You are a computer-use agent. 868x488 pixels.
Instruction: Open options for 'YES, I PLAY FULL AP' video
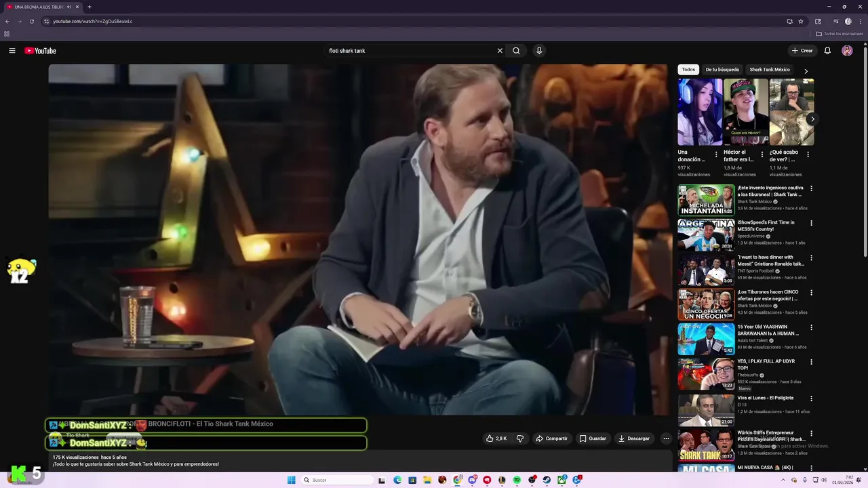[x=811, y=362]
